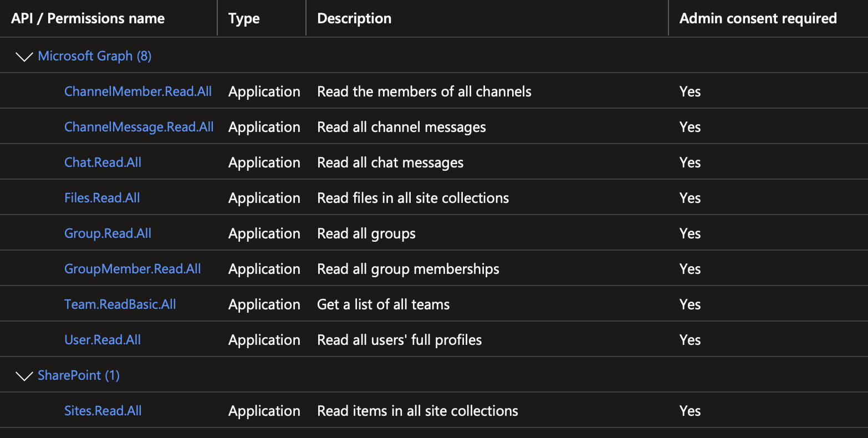Open Files.Read.All permission
The width and height of the screenshot is (868, 438).
point(102,198)
